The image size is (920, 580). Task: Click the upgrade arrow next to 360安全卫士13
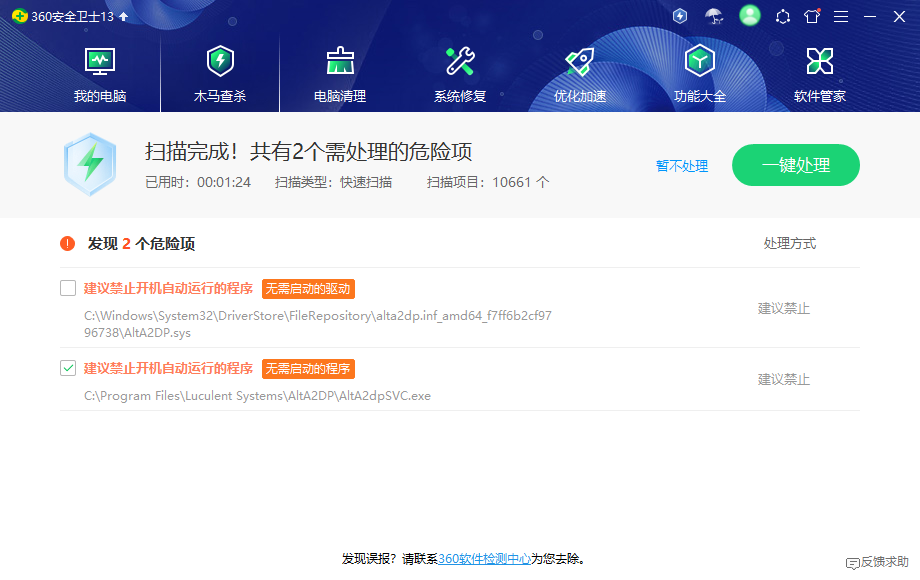(123, 16)
